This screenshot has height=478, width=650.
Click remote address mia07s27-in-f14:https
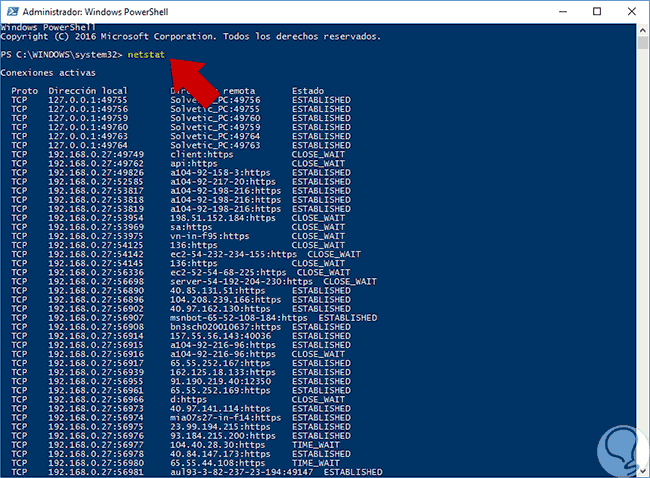click(226, 418)
